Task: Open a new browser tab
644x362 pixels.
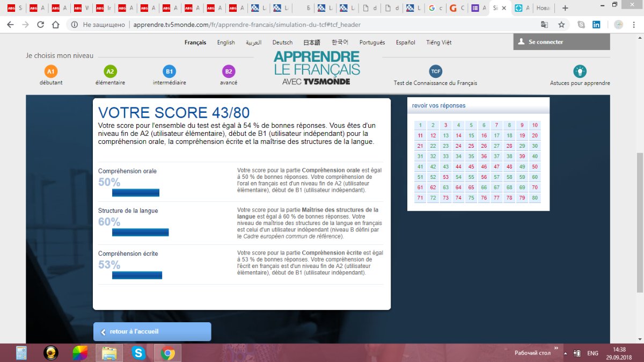Action: click(x=565, y=8)
